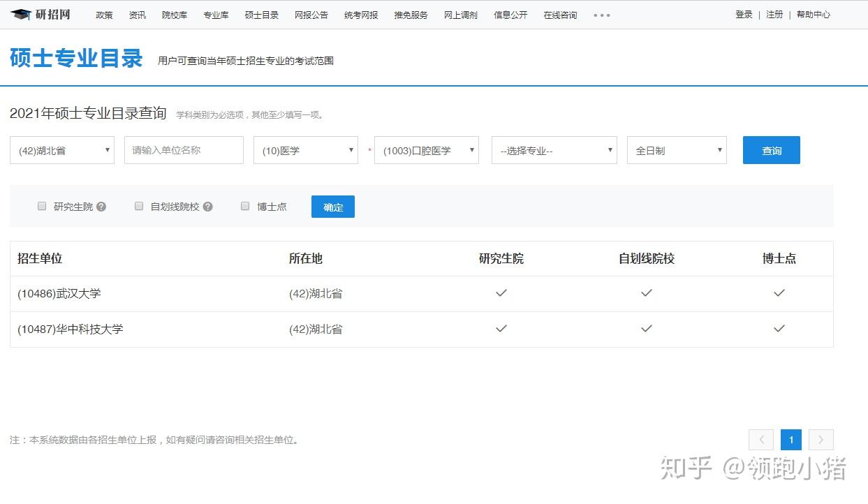Check the 博士点 filter checkbox
The height and width of the screenshot is (504, 868).
click(245, 206)
